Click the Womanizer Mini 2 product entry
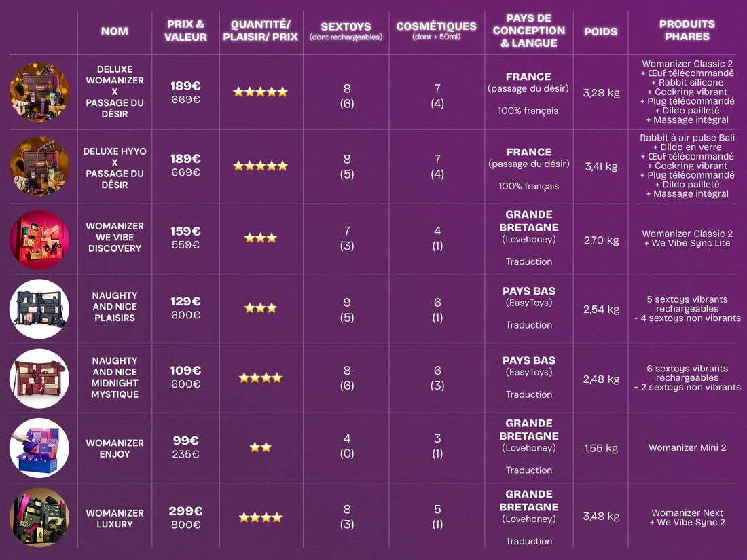This screenshot has height=560, width=747. coord(687,447)
